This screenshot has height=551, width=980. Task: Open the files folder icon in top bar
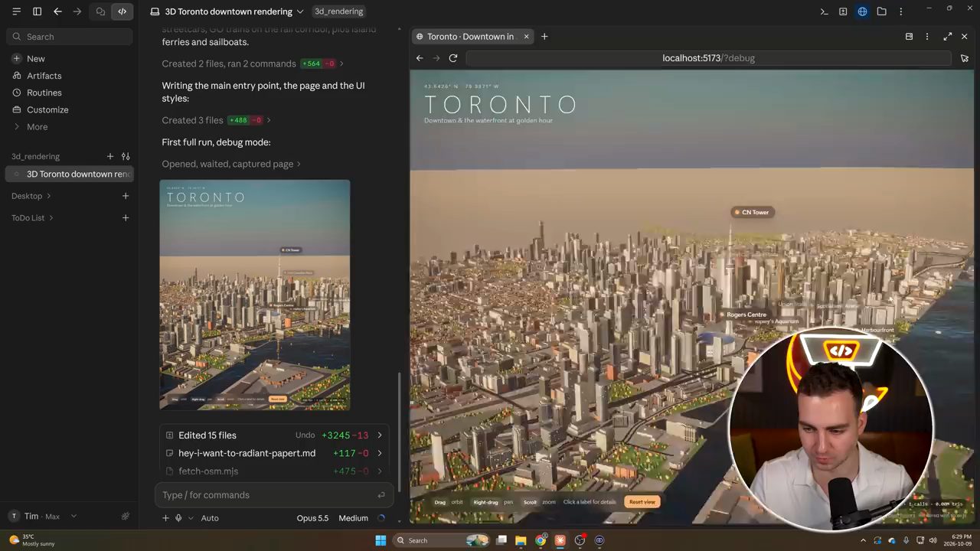[x=881, y=11]
